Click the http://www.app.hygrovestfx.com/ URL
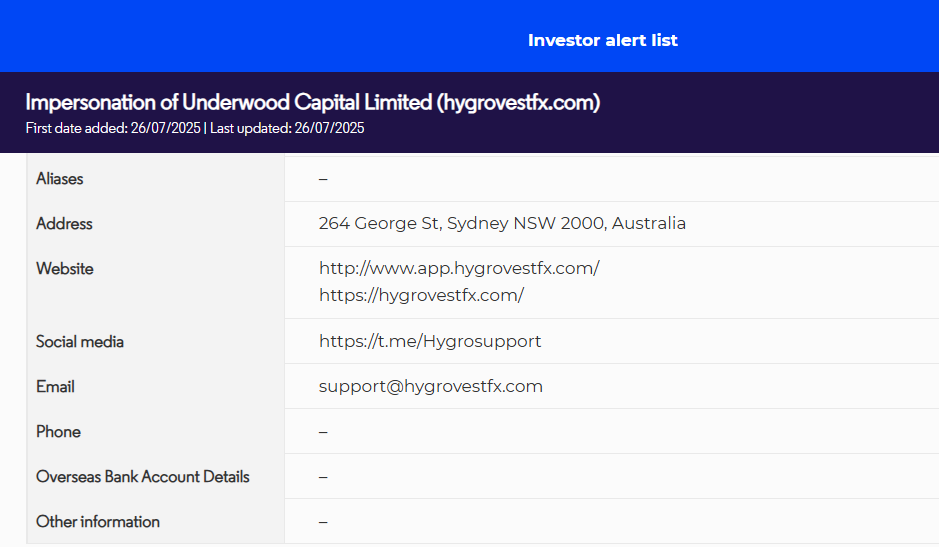Viewport: 939px width, 547px height. [459, 268]
